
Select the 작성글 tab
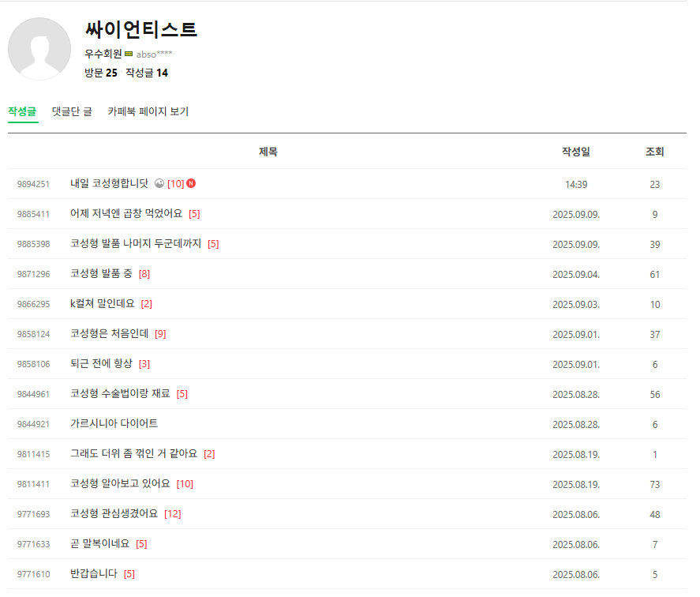click(22, 111)
